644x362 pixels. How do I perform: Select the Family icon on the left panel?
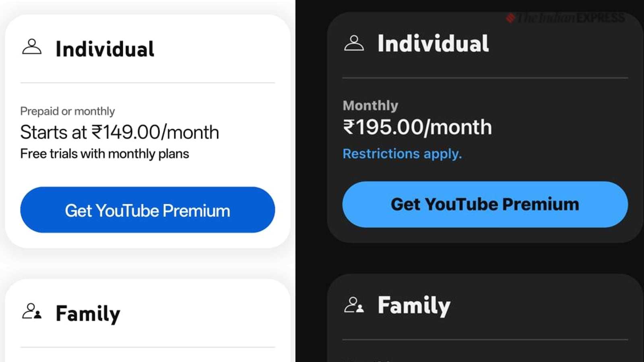click(x=32, y=312)
